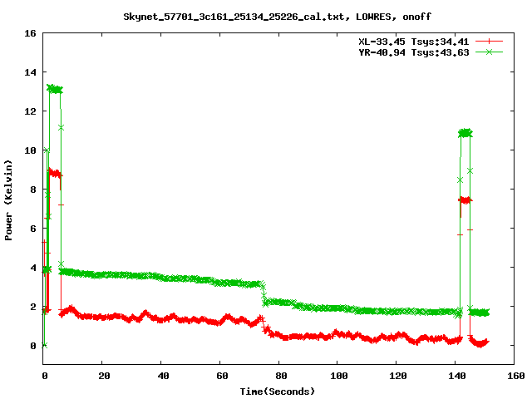Click the y-axis tick label 12
Viewport: 532px width, 399px height.
pos(30,111)
